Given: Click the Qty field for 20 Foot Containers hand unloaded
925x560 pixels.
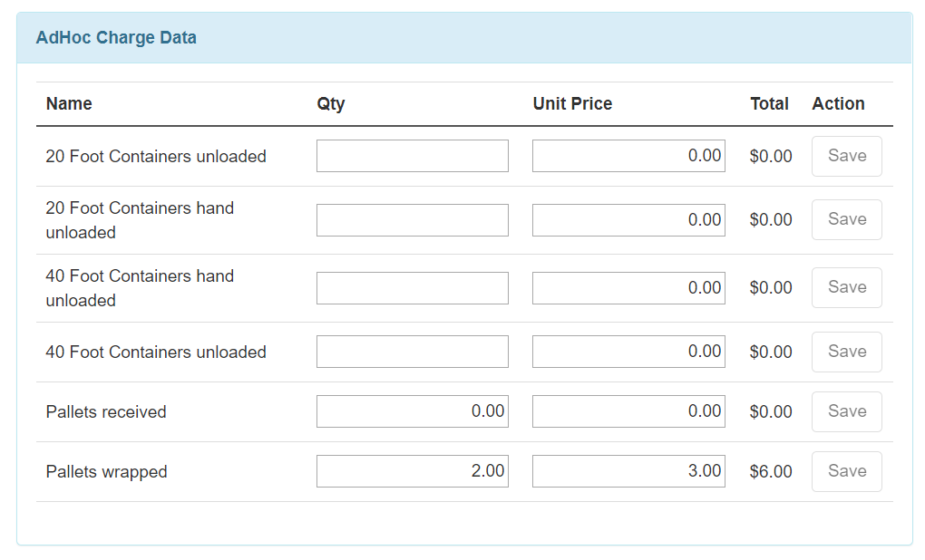Looking at the screenshot, I should (411, 219).
